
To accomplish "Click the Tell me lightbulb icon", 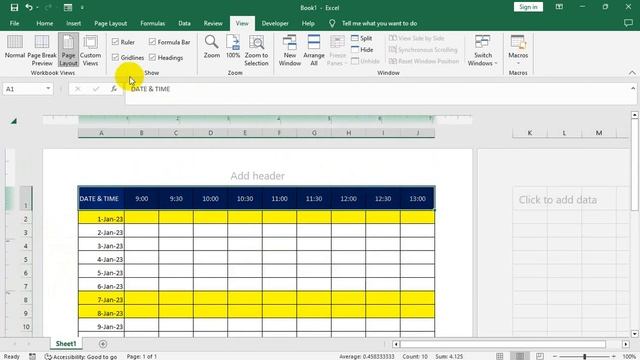I will click(x=332, y=23).
